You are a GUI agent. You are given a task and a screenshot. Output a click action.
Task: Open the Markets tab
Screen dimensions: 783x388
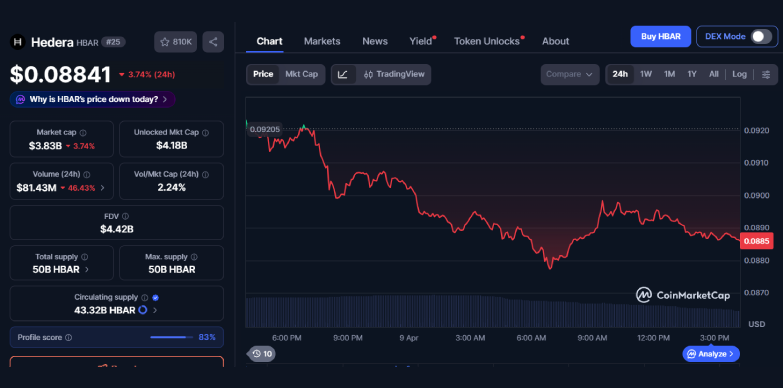pos(322,41)
